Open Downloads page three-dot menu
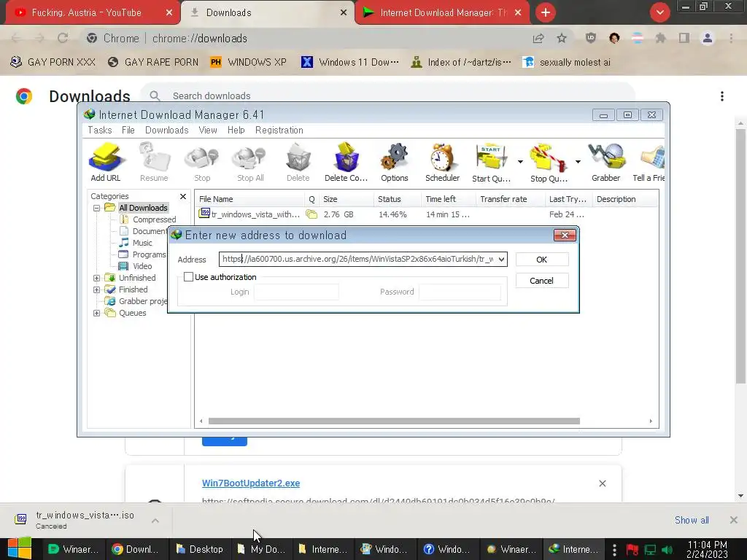 (x=722, y=96)
